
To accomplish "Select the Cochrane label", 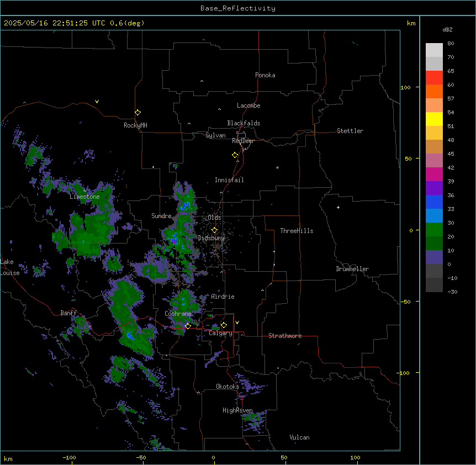I will click(178, 314).
